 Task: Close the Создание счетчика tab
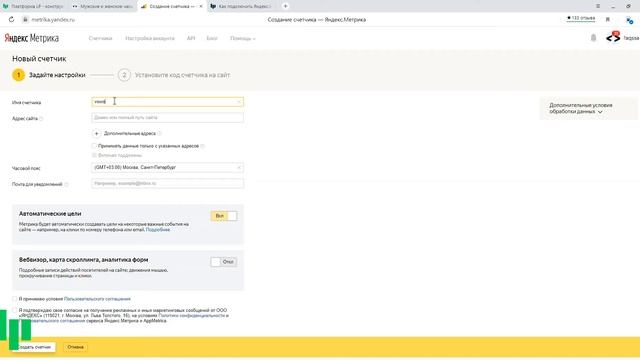[x=200, y=6]
